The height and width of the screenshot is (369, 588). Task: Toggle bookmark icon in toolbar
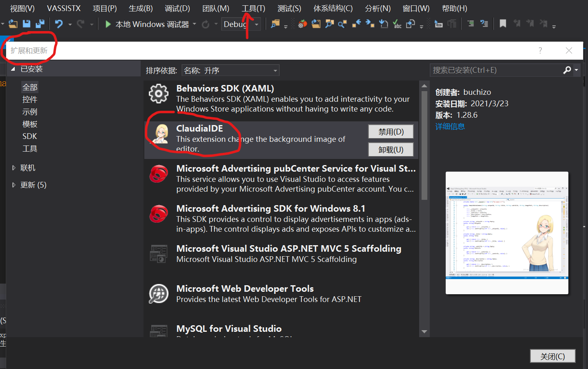503,24
